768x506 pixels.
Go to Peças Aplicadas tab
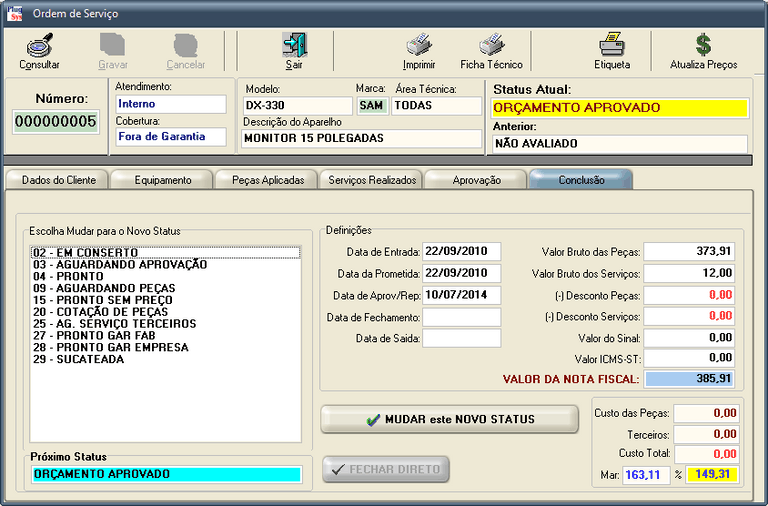(x=266, y=180)
